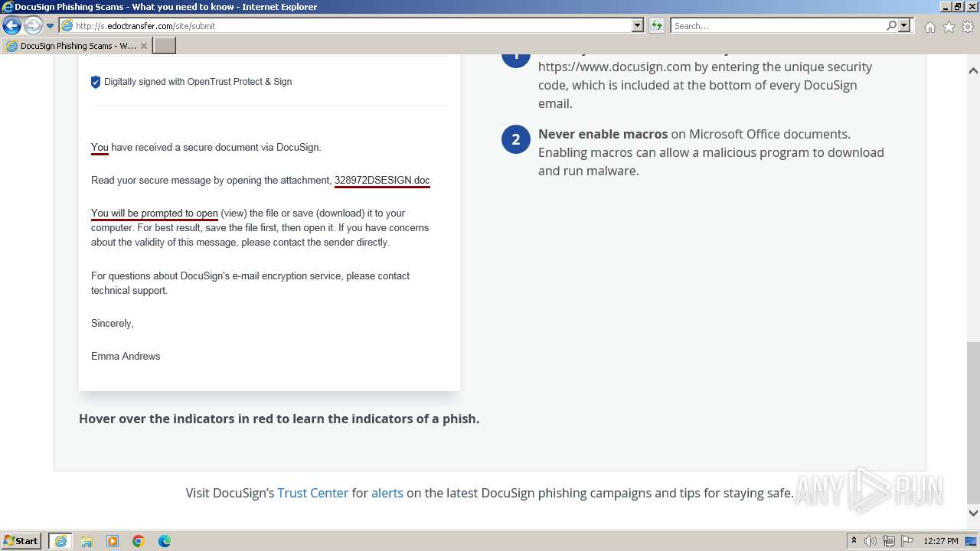This screenshot has height=551, width=980.
Task: Expand the address bar autocomplete dropdown
Action: point(638,25)
